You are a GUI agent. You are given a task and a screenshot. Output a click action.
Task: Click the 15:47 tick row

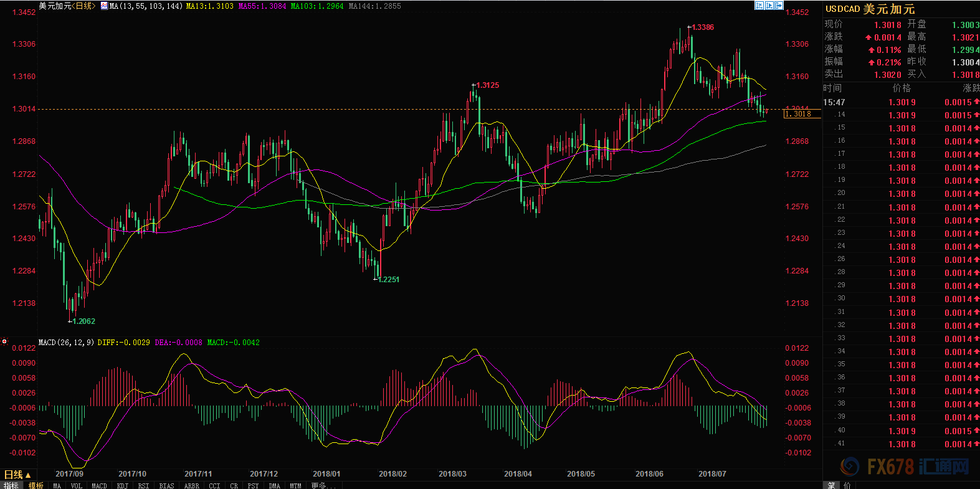pos(901,102)
